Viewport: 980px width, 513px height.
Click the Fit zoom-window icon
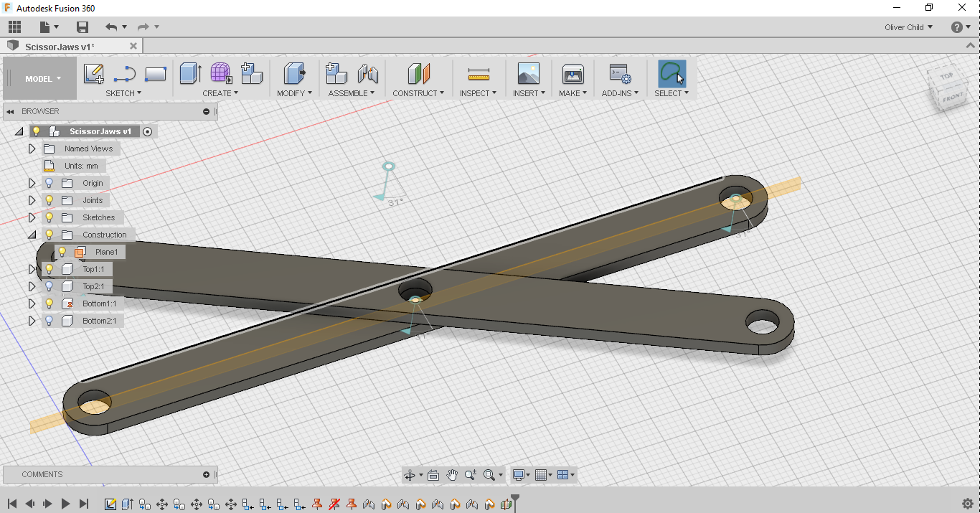pos(489,475)
